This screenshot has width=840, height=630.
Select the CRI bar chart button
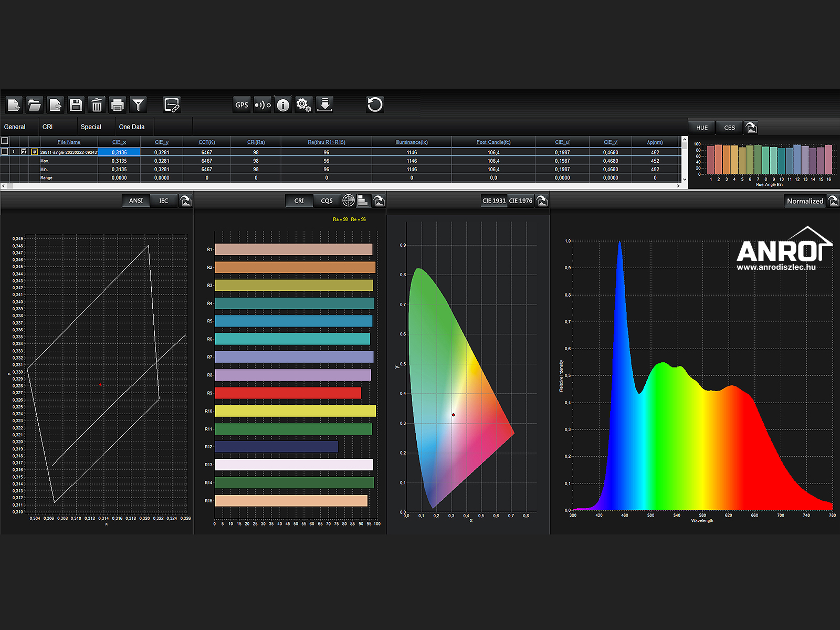299,201
